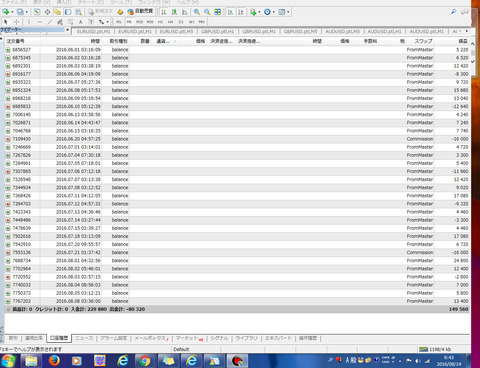The width and height of the screenshot is (480, 368).
Task: Click the Zoom In magnifier icon
Action: pos(197,12)
